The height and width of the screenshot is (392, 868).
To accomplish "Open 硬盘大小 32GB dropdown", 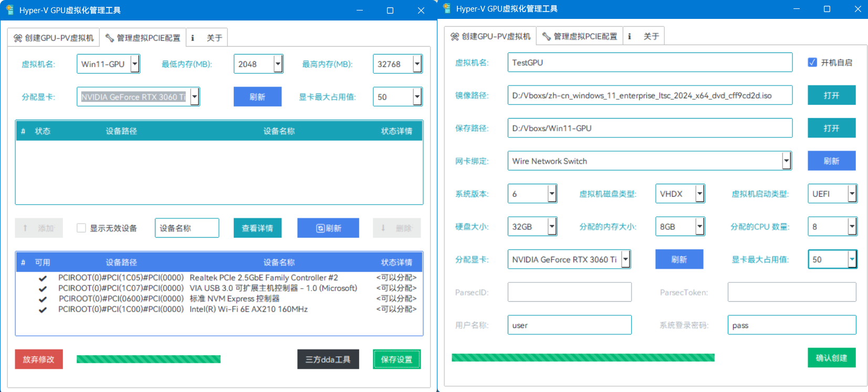I will click(x=552, y=227).
